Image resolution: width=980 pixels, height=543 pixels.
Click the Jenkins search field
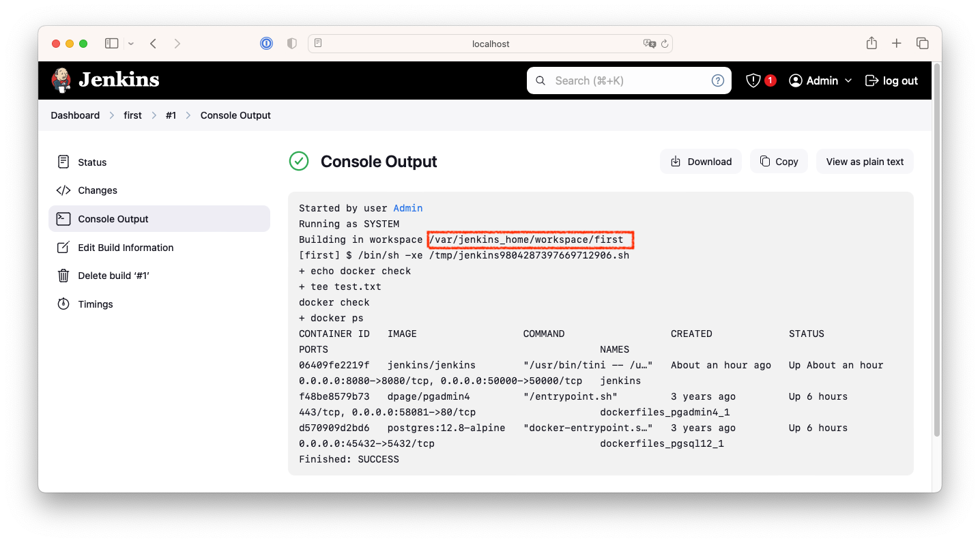point(629,80)
